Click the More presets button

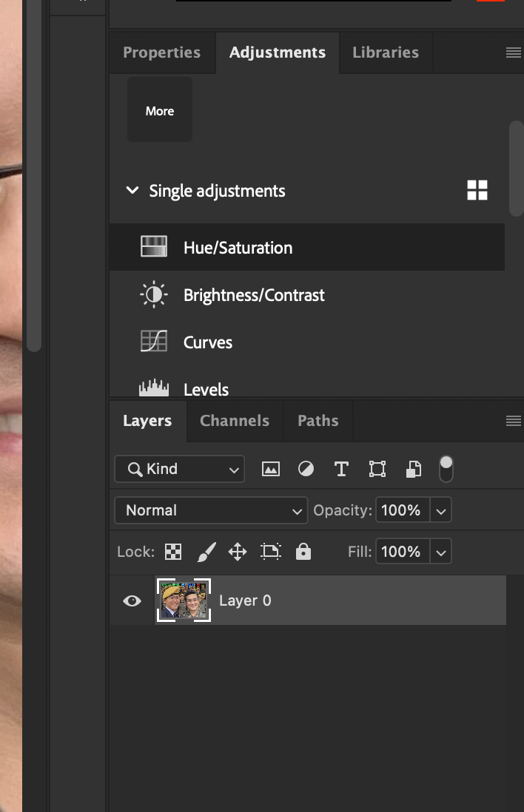[160, 109]
